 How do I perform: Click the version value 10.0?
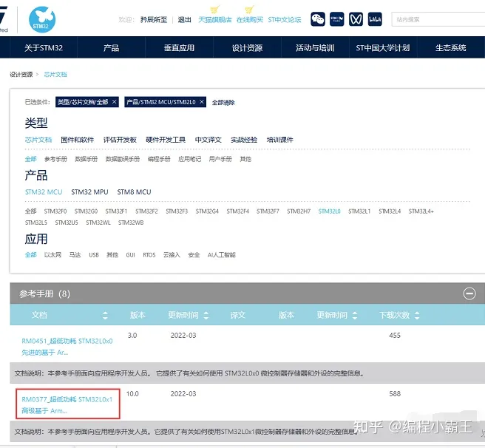coord(132,394)
